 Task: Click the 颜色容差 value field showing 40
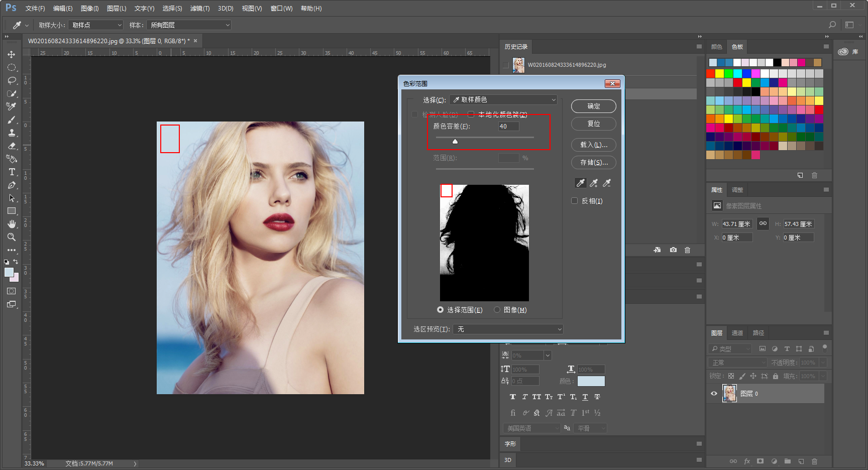(x=508, y=127)
